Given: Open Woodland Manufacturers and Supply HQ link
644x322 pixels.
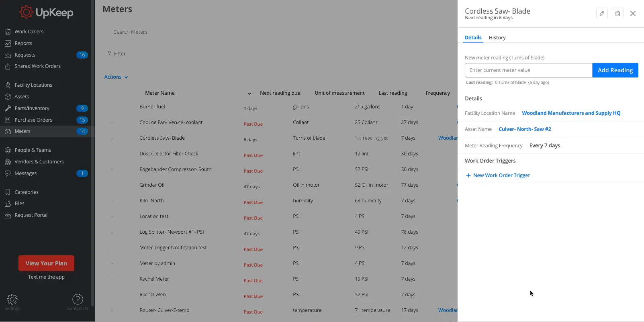Looking at the screenshot, I should pyautogui.click(x=571, y=113).
